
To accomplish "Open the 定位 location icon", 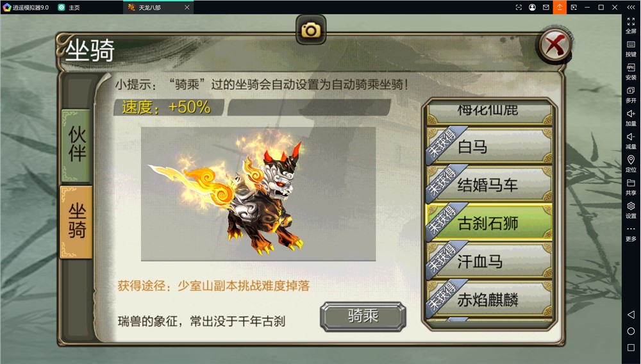I will [631, 163].
